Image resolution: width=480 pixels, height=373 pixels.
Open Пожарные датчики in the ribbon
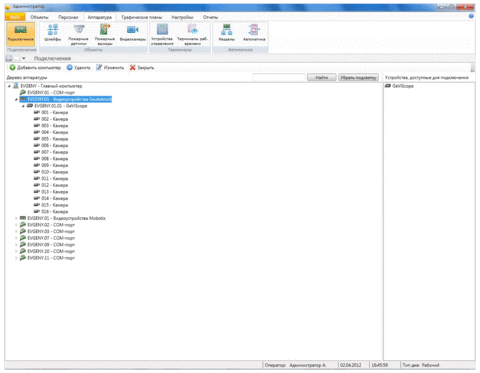point(78,34)
